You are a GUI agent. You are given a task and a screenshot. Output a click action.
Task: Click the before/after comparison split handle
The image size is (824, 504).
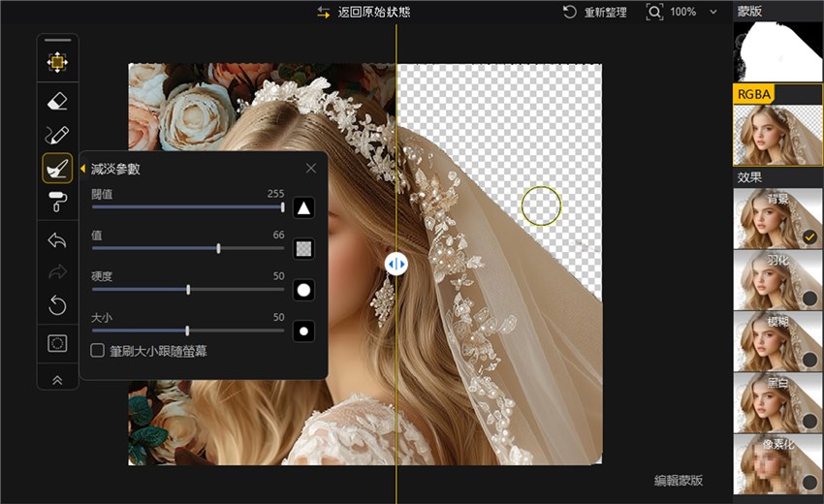coord(396,264)
